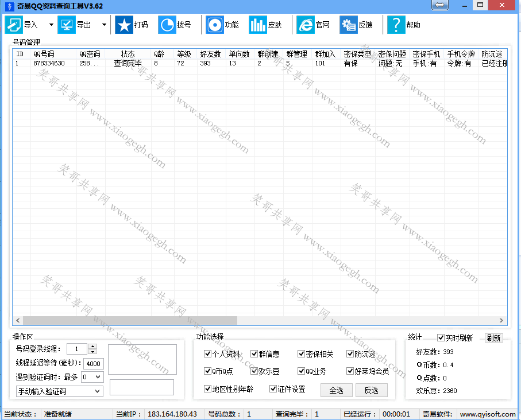Click the 好友数 column header
The width and height of the screenshot is (521, 420).
click(211, 54)
